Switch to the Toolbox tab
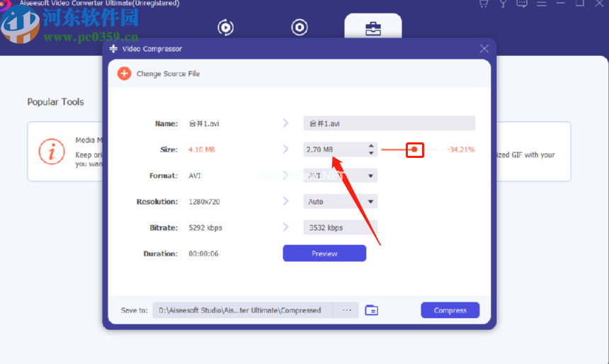 (373, 28)
